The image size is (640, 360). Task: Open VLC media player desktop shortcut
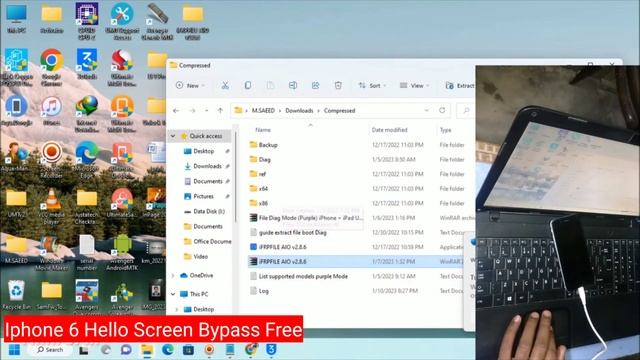pyautogui.click(x=51, y=207)
